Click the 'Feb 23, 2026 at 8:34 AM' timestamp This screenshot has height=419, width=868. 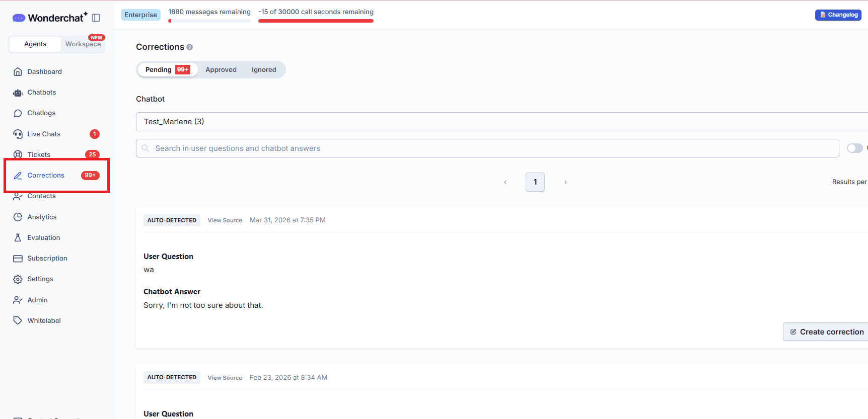pyautogui.click(x=288, y=378)
